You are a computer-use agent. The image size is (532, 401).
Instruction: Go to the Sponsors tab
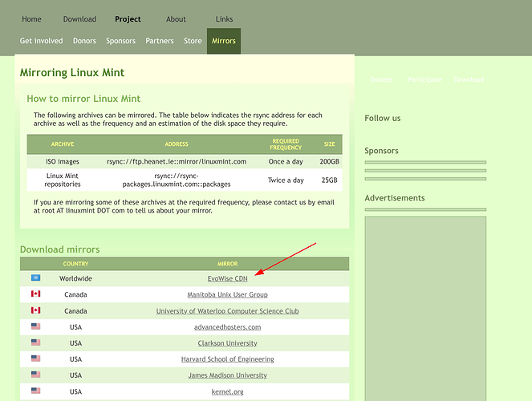121,41
